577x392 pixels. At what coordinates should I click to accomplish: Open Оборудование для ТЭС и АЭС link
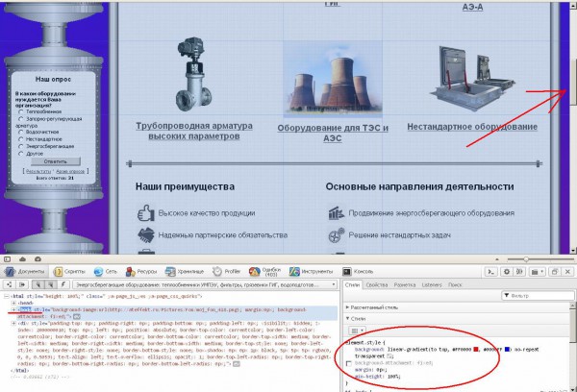333,134
